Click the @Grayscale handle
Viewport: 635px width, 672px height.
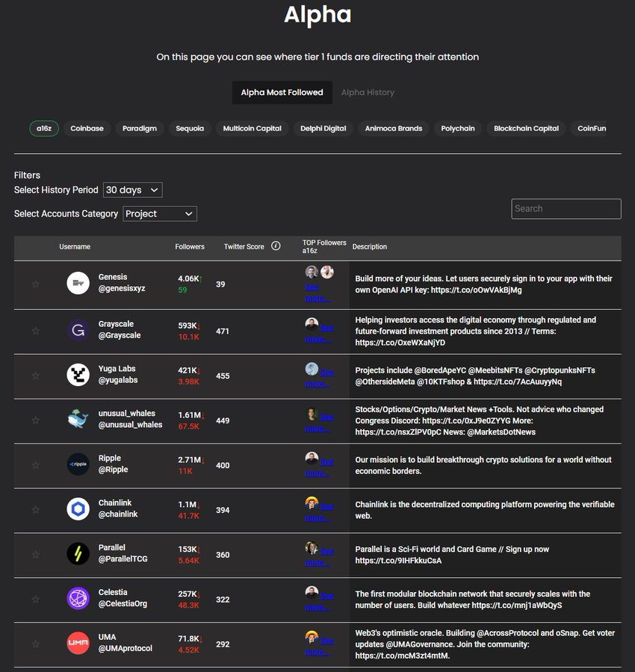click(x=120, y=335)
